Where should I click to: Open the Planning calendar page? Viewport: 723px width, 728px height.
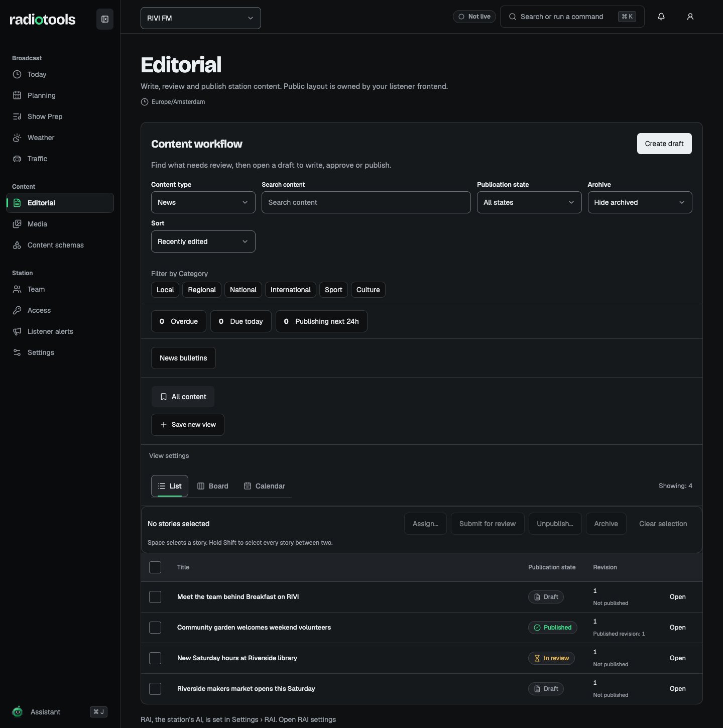click(x=60, y=95)
